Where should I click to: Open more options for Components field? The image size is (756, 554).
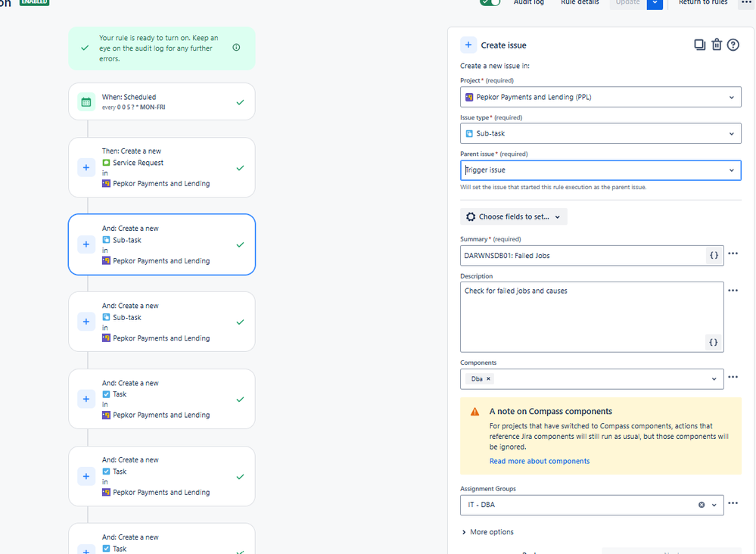point(733,377)
